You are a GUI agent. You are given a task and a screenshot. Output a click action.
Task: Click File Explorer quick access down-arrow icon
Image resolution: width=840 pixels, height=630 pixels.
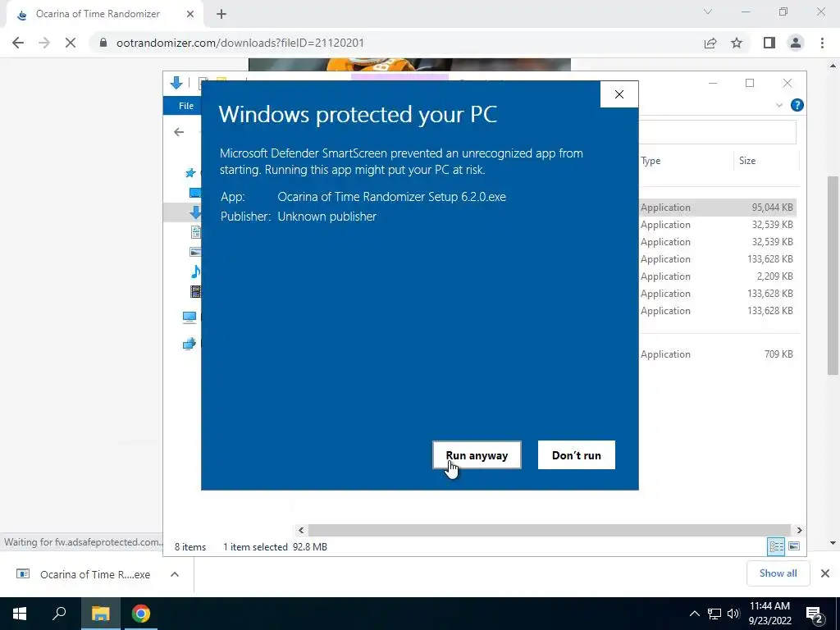(x=176, y=83)
